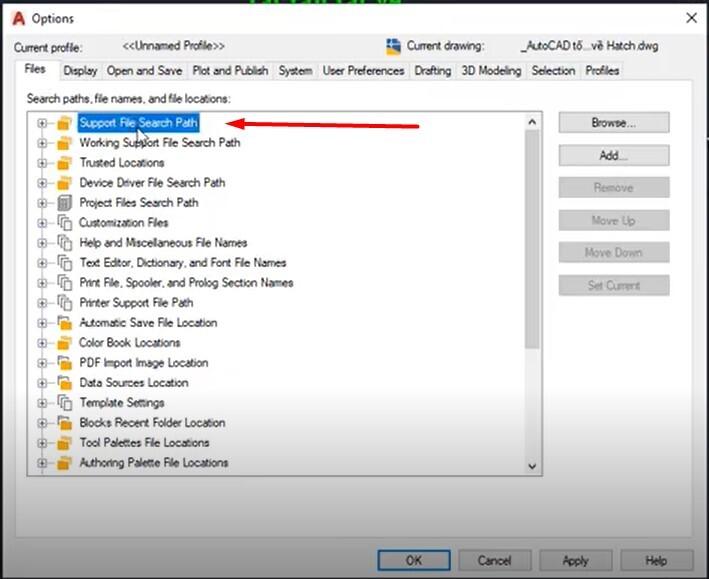Image resolution: width=709 pixels, height=579 pixels.
Task: Click the Customization Files documents icon
Action: (x=64, y=223)
